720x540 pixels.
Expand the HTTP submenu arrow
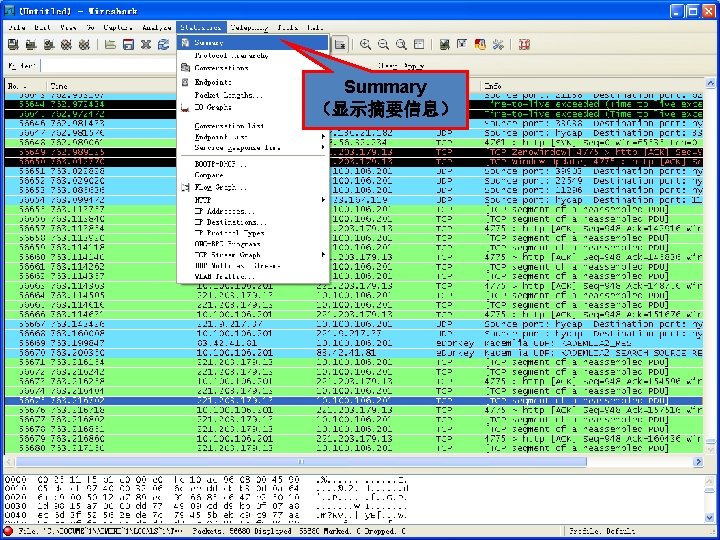[x=323, y=200]
